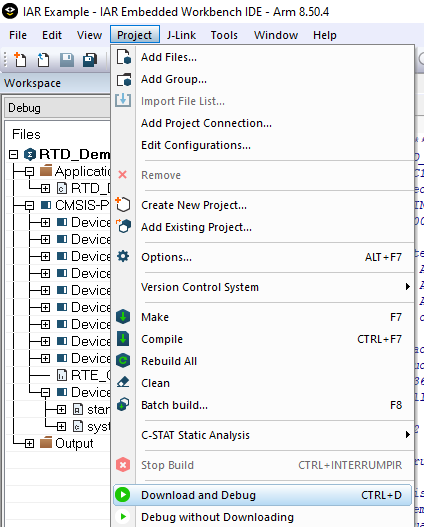The image size is (424, 527).
Task: Click the RTD_Dem project cube icon
Action: pyautogui.click(x=30, y=154)
